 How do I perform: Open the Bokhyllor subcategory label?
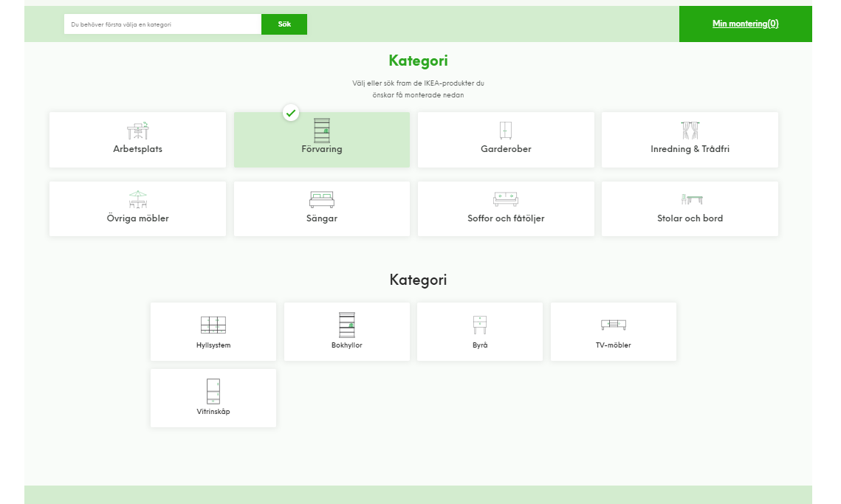click(347, 345)
